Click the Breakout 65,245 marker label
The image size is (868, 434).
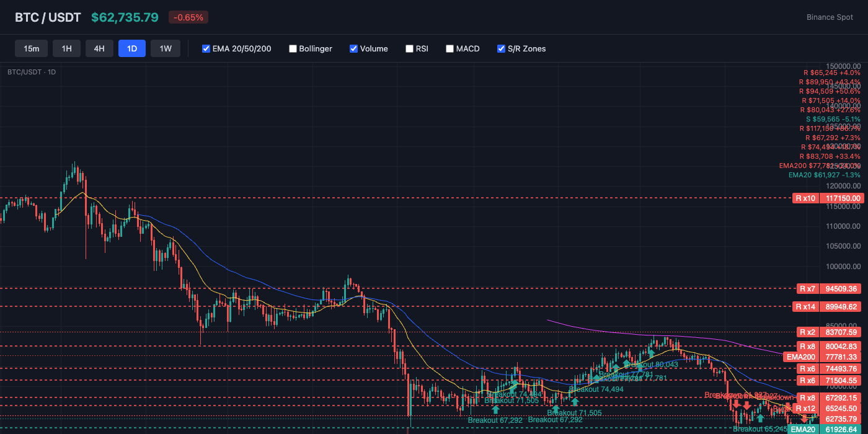pyautogui.click(x=760, y=428)
